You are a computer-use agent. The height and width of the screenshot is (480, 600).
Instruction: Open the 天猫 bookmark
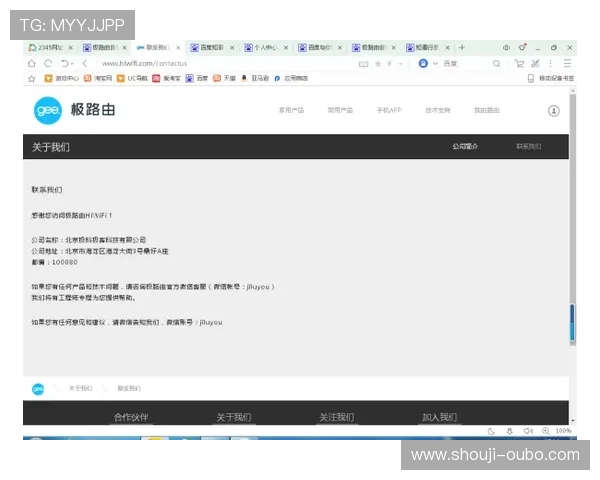pyautogui.click(x=224, y=78)
